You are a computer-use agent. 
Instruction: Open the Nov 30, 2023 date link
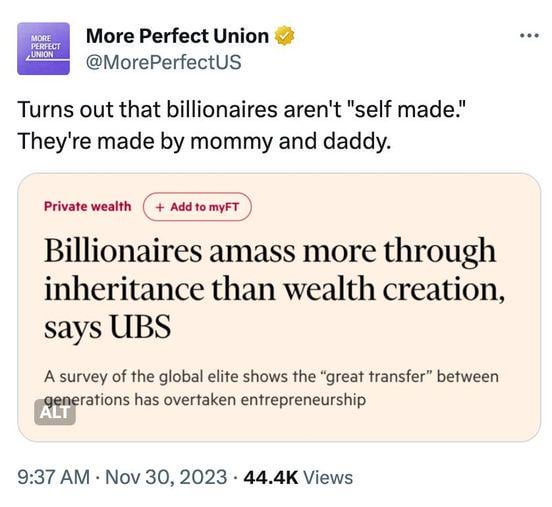click(166, 477)
